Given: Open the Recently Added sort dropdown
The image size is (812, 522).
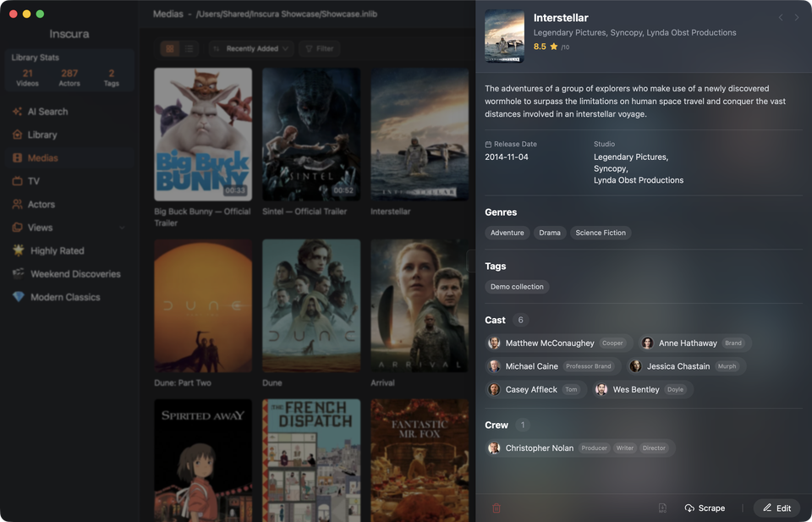Looking at the screenshot, I should coord(251,49).
